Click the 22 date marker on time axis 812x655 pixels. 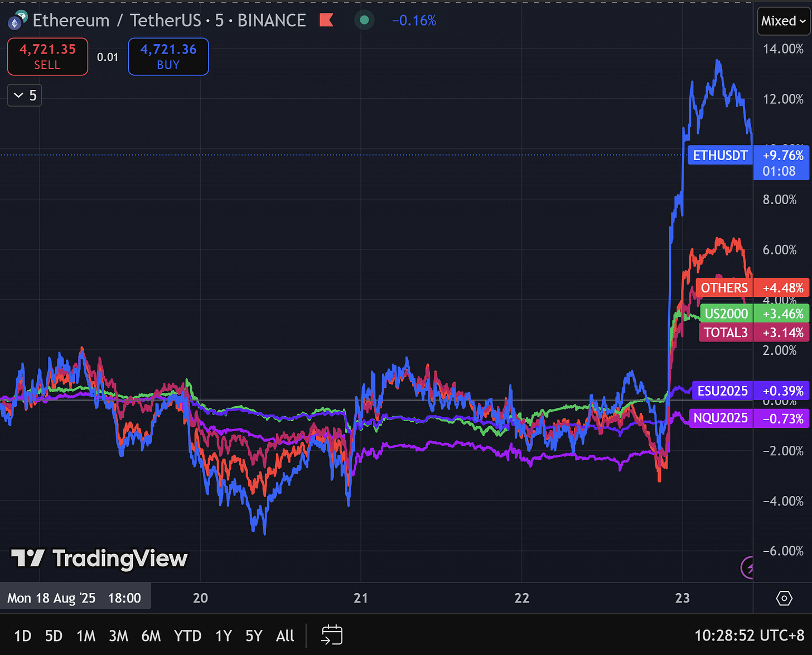click(521, 598)
